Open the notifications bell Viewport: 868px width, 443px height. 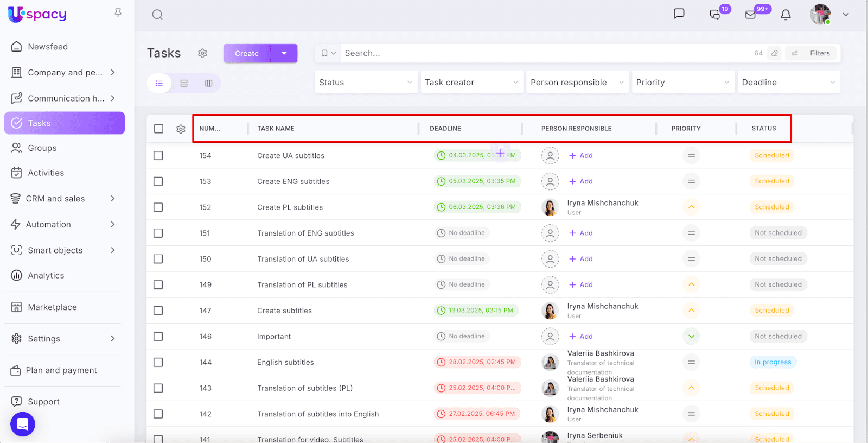[x=786, y=15]
